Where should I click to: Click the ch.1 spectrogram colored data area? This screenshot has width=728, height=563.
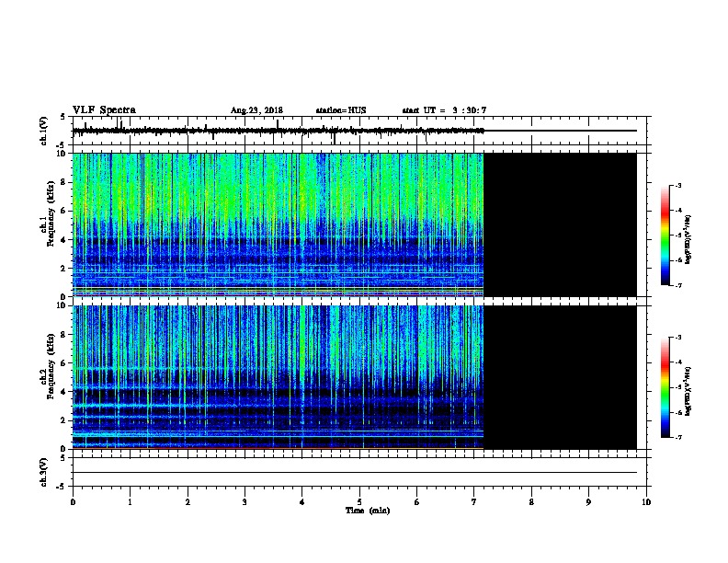[279, 224]
